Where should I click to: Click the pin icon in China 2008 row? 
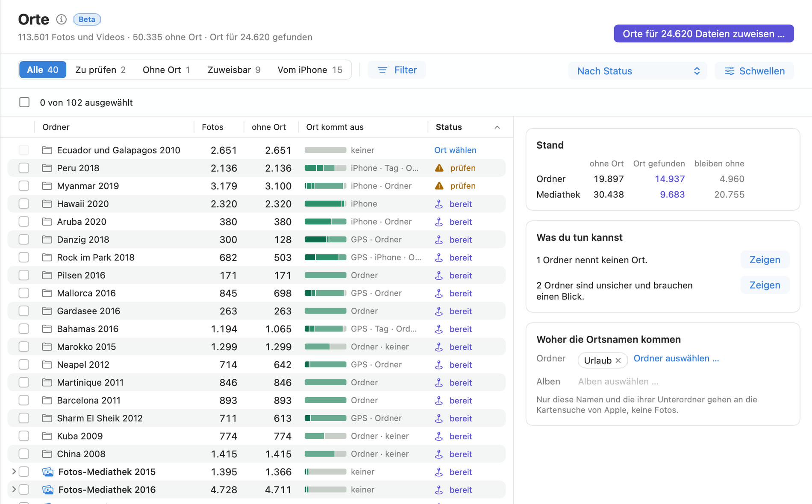click(439, 454)
